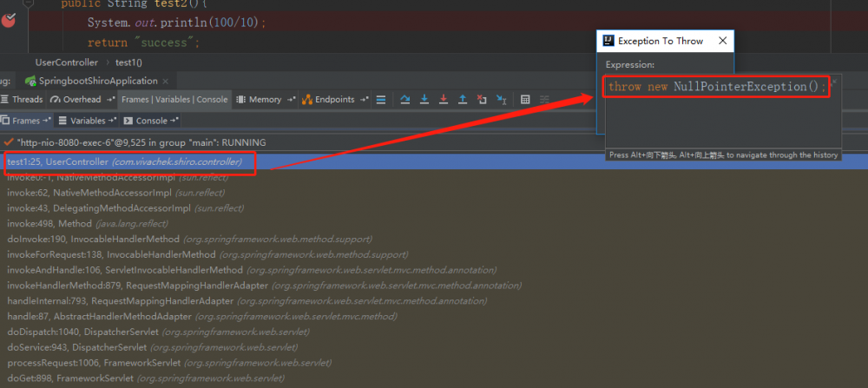Select frame invokeForRequest:138, InvocableHandlerMethod

[434, 254]
